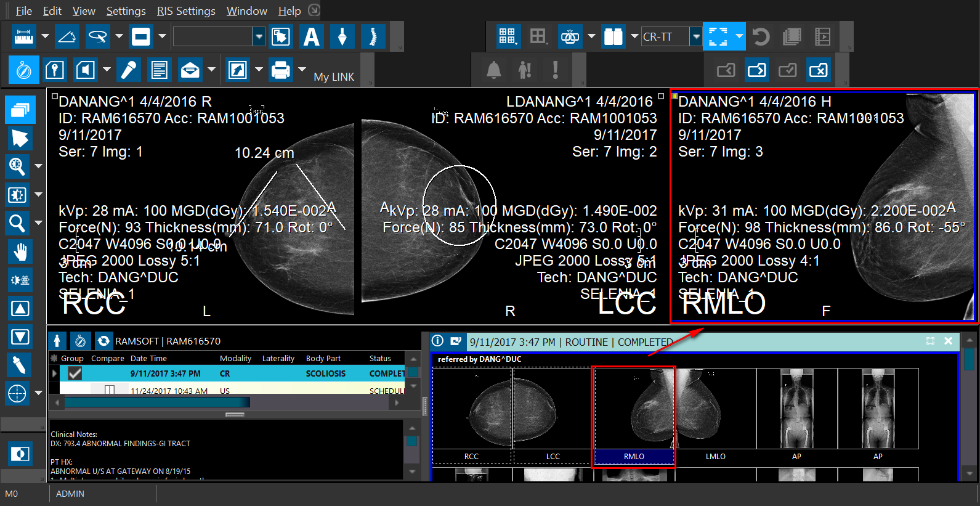Click the printer icon

tap(281, 70)
